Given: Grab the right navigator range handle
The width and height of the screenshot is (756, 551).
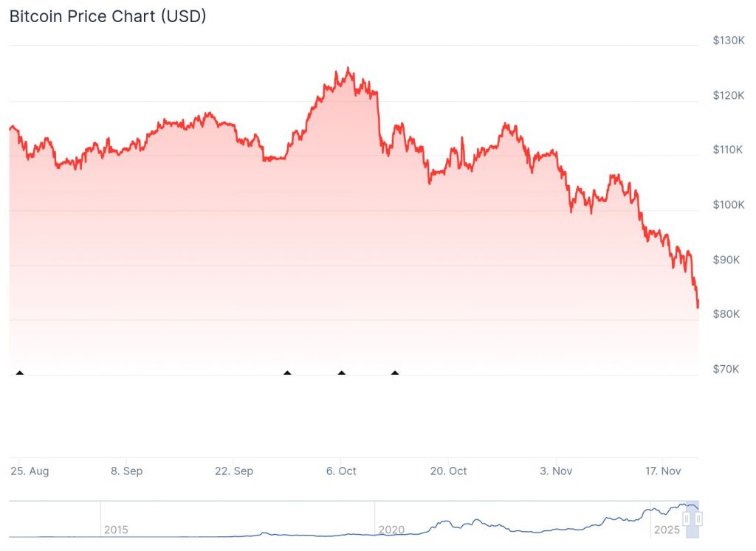Looking at the screenshot, I should coord(698,519).
